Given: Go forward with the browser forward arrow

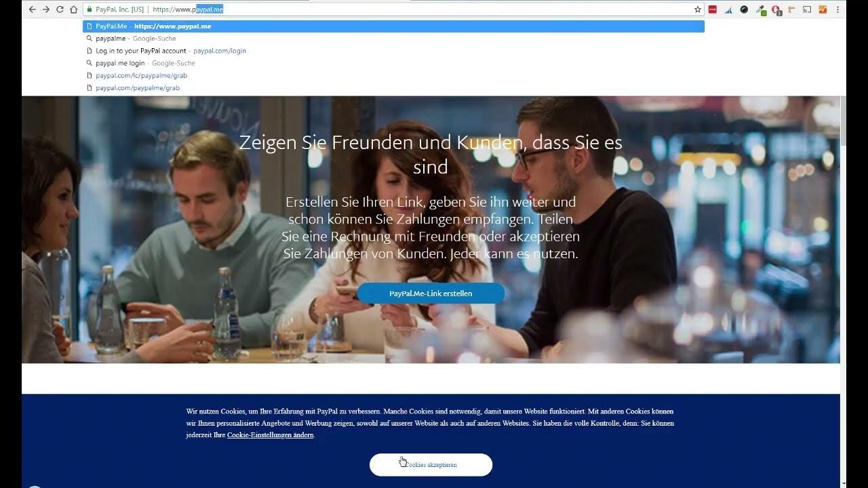Looking at the screenshot, I should pos(46,9).
